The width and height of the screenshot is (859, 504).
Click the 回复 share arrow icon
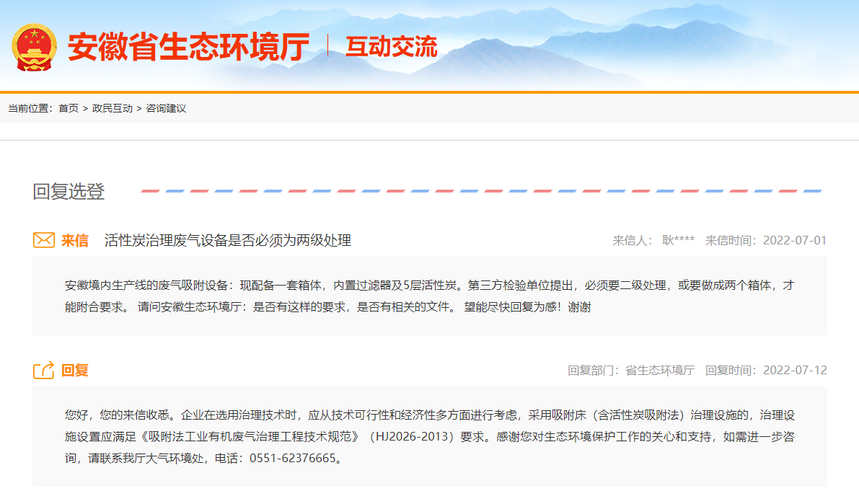44,371
